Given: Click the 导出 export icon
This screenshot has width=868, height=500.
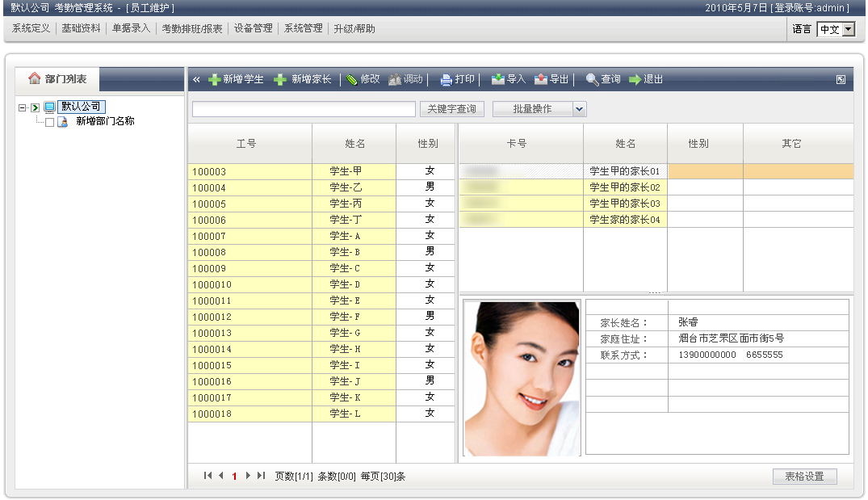Looking at the screenshot, I should pyautogui.click(x=541, y=80).
